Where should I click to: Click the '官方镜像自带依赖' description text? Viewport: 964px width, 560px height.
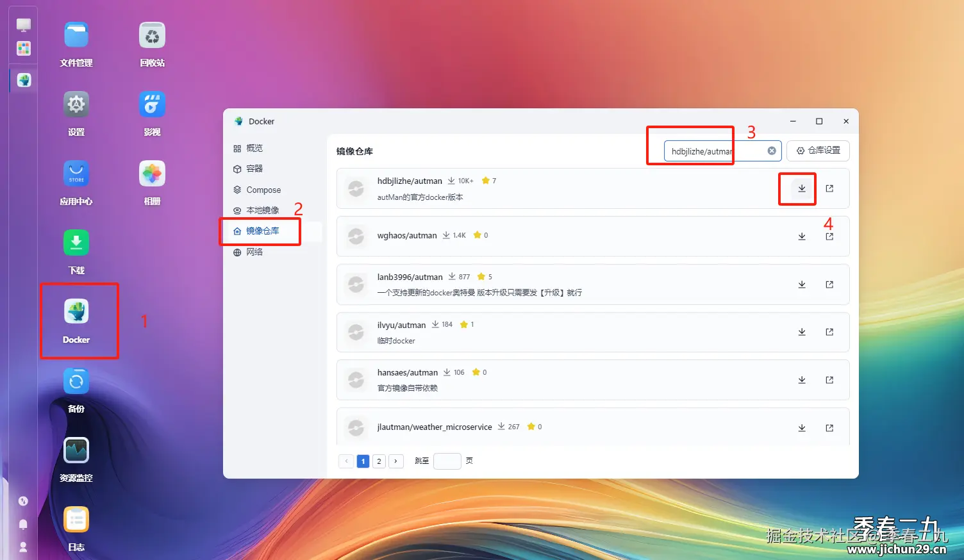point(408,388)
